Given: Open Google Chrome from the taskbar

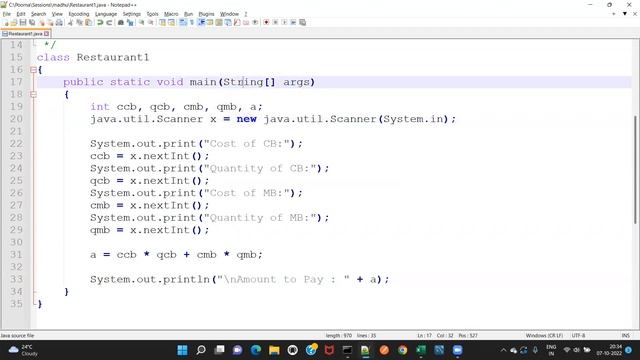Looking at the screenshot, I should pos(402,350).
